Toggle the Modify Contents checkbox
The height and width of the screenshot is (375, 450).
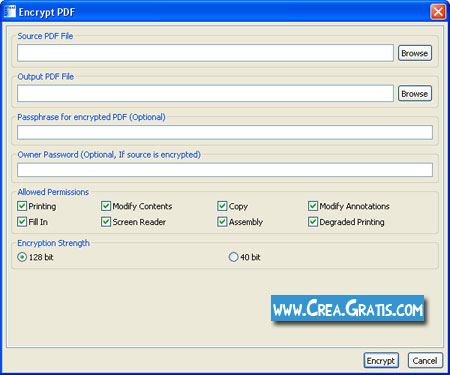point(106,206)
